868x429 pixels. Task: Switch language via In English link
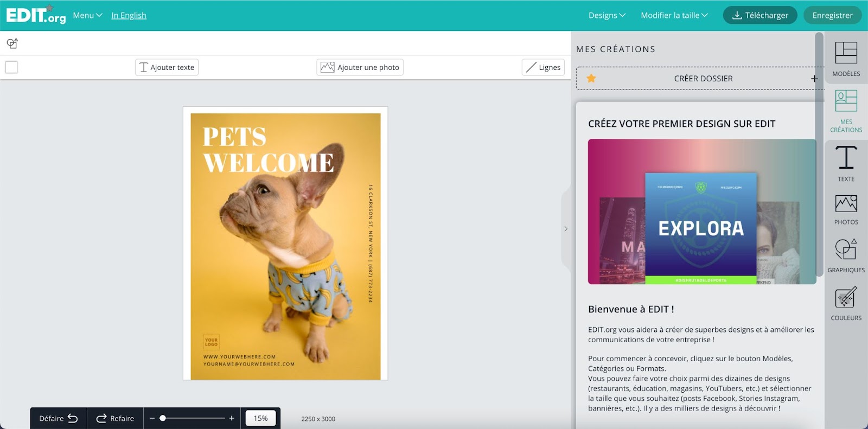129,15
